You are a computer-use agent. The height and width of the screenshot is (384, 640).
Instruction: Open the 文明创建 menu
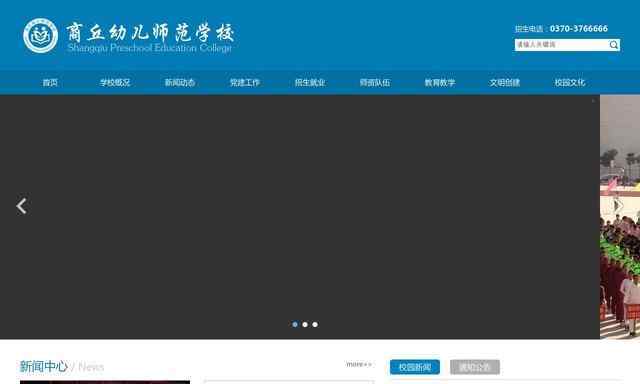[x=504, y=82]
